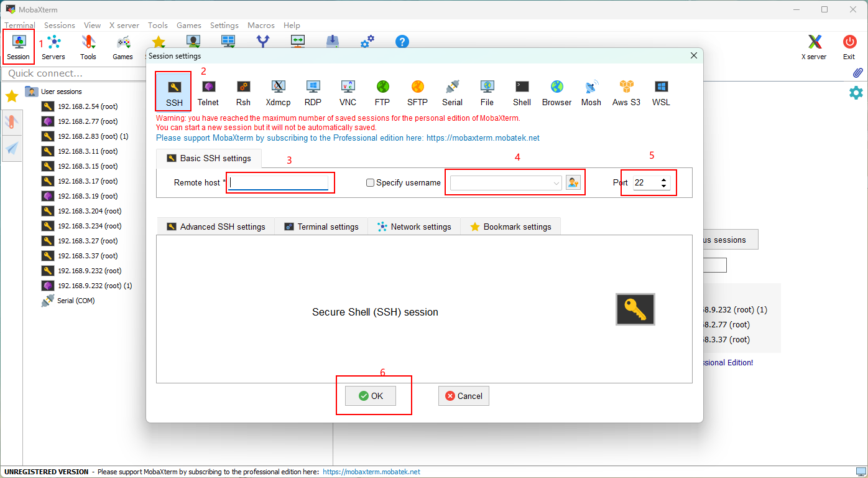Click the Port number field
868x478 pixels.
pos(645,183)
